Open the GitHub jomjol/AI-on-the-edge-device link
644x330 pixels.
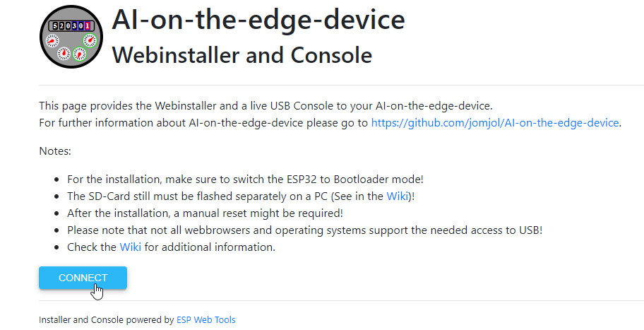(495, 123)
